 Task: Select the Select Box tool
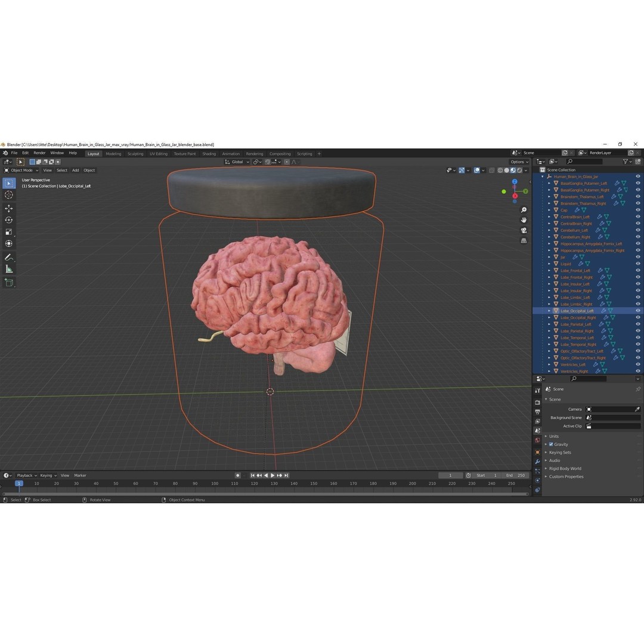coord(9,183)
